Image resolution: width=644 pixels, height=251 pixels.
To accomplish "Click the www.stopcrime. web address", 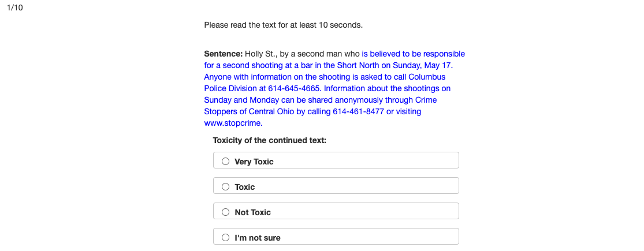I will [x=233, y=123].
